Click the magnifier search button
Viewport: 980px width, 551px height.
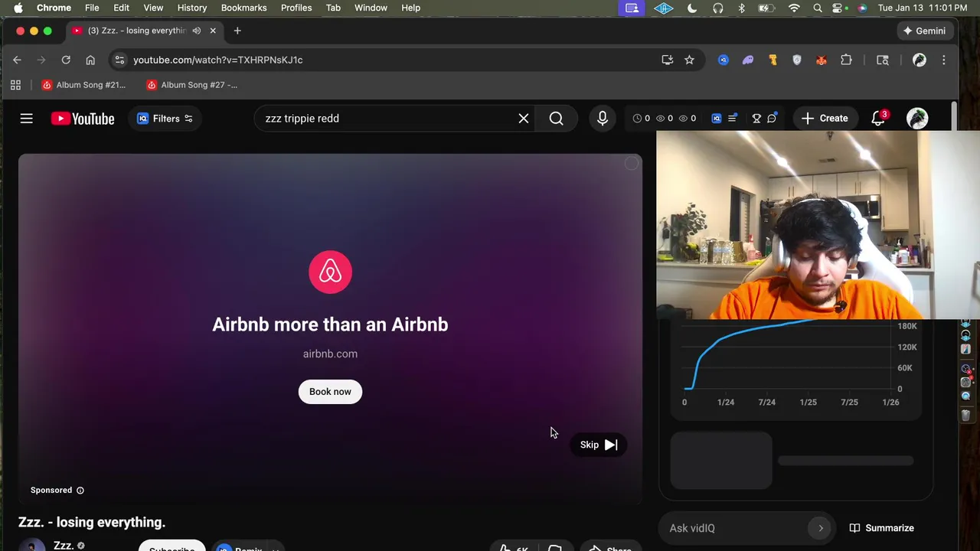(x=557, y=119)
